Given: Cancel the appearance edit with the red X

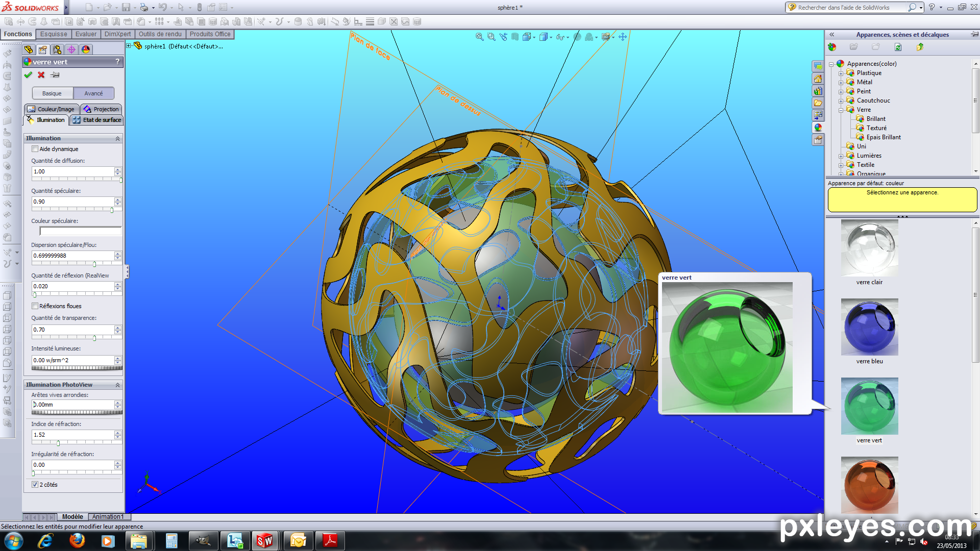Looking at the screenshot, I should coord(41,75).
